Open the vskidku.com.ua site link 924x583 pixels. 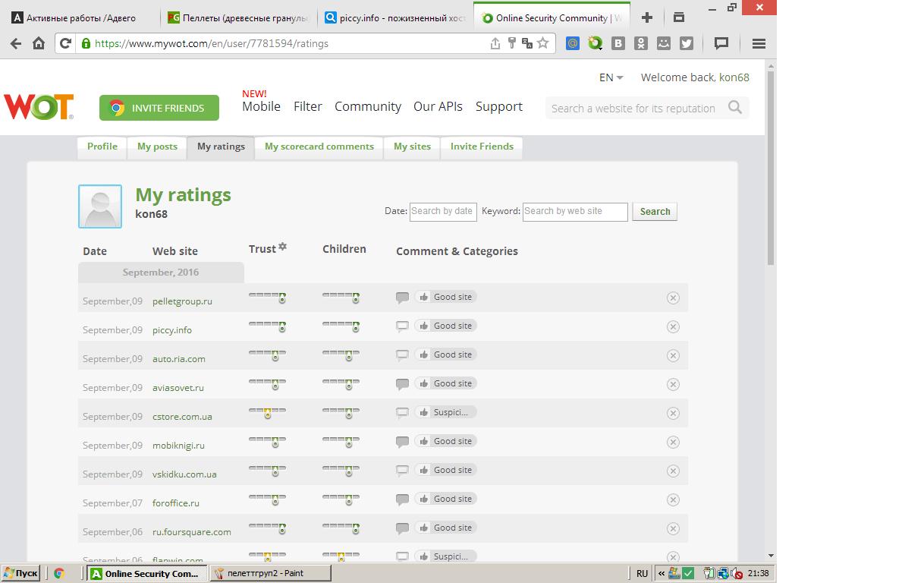click(184, 474)
